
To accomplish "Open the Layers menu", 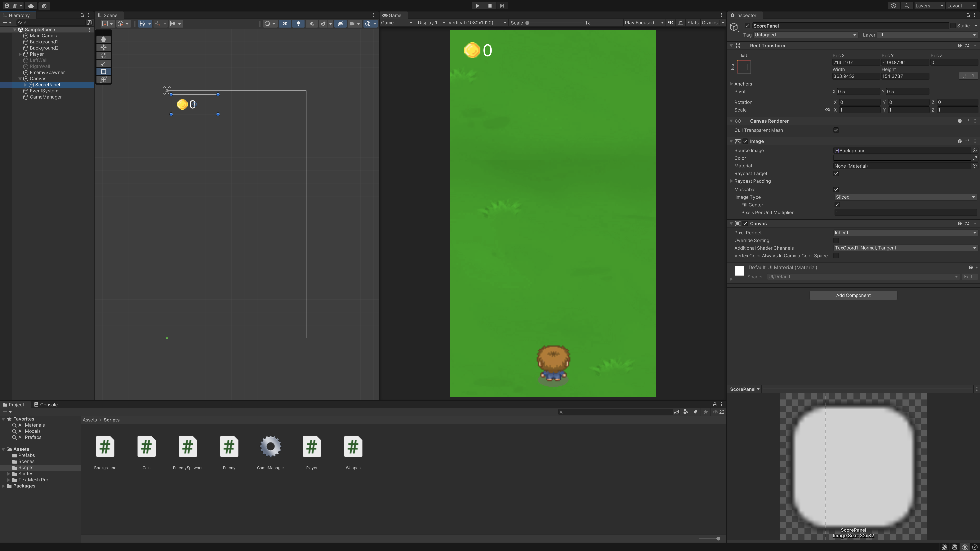I will tap(929, 6).
